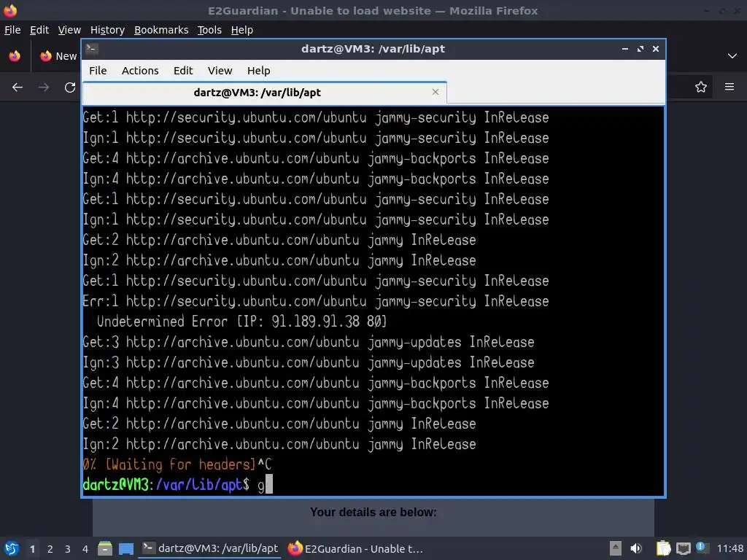
Task: Open the network connection tray icon
Action: 683,548
